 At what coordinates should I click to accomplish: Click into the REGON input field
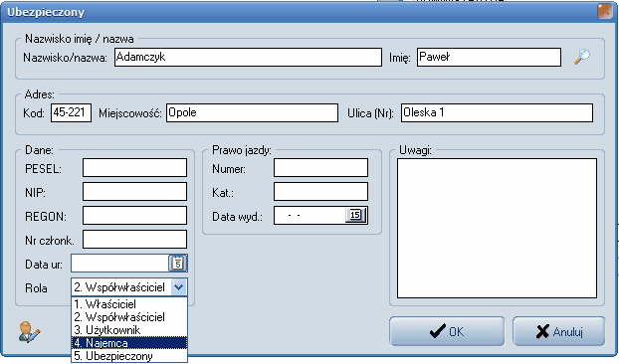[134, 216]
